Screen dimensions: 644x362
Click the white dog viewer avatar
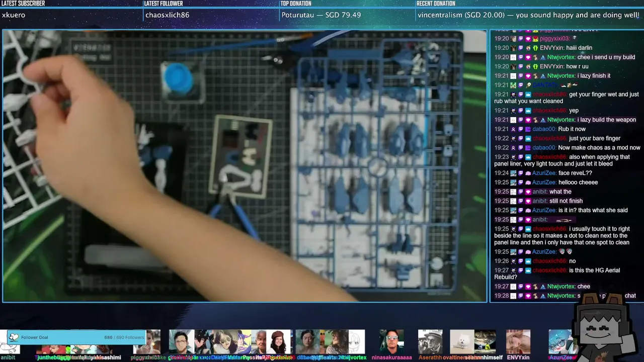point(461,342)
